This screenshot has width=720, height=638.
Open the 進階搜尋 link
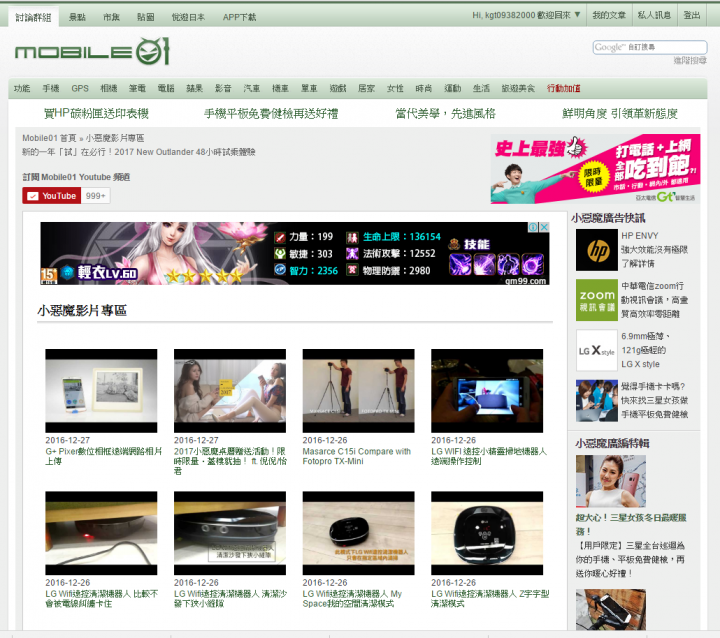(690, 60)
